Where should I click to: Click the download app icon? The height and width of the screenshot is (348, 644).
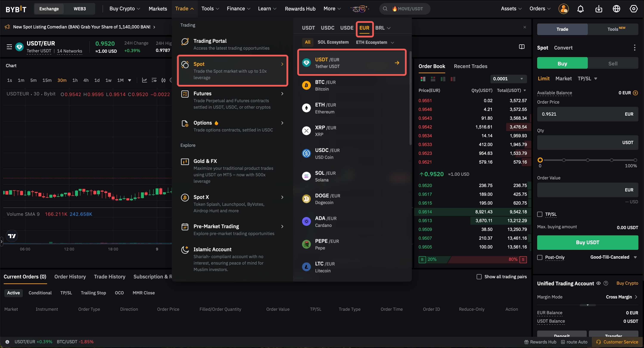click(x=599, y=9)
